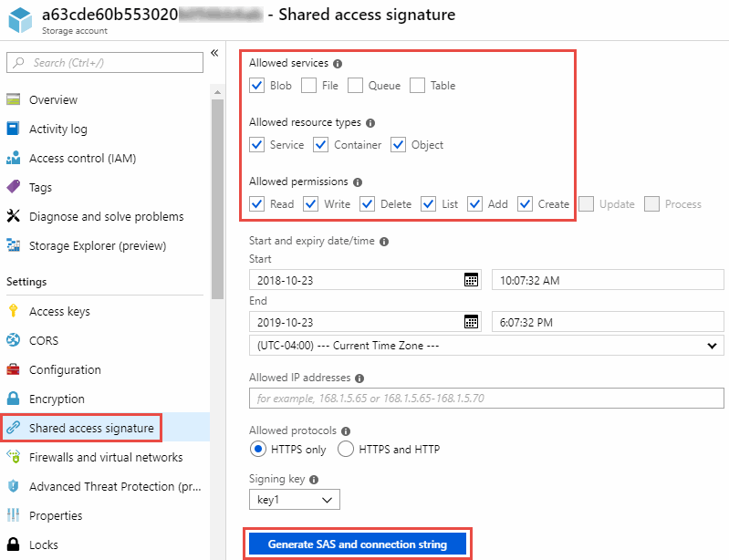Click the Allowed IP addresses field
729x560 pixels.
click(x=486, y=398)
